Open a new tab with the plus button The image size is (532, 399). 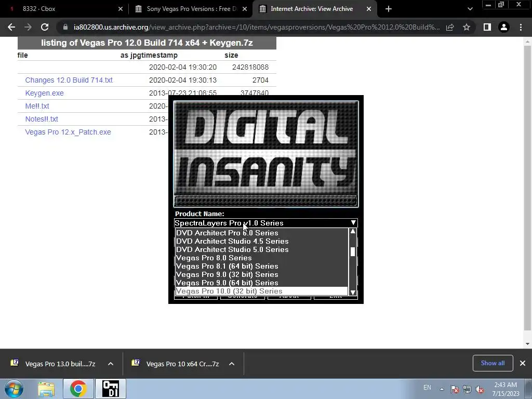click(389, 9)
